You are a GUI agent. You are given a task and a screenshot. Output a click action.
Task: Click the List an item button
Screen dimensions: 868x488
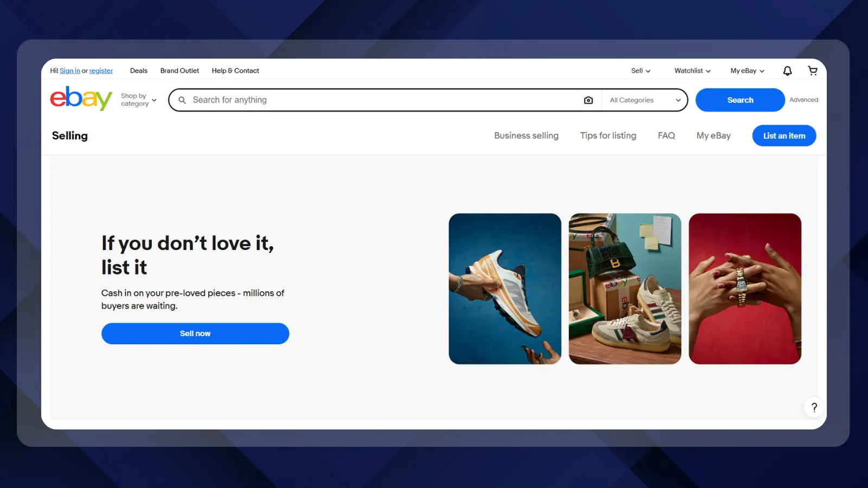784,136
